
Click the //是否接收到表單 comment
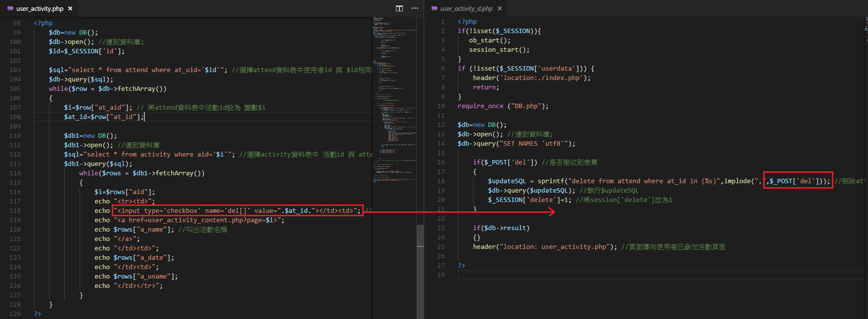click(x=569, y=162)
